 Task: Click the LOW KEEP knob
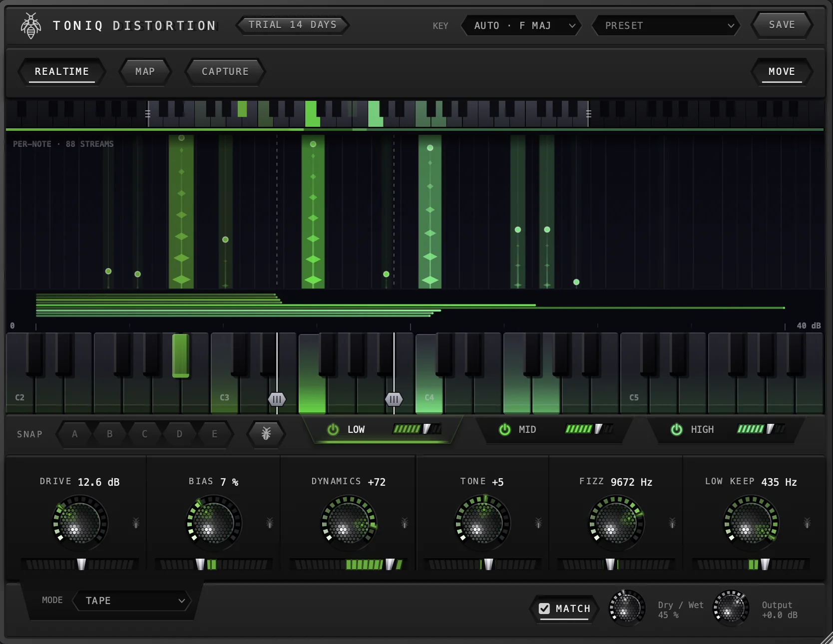pos(751,522)
